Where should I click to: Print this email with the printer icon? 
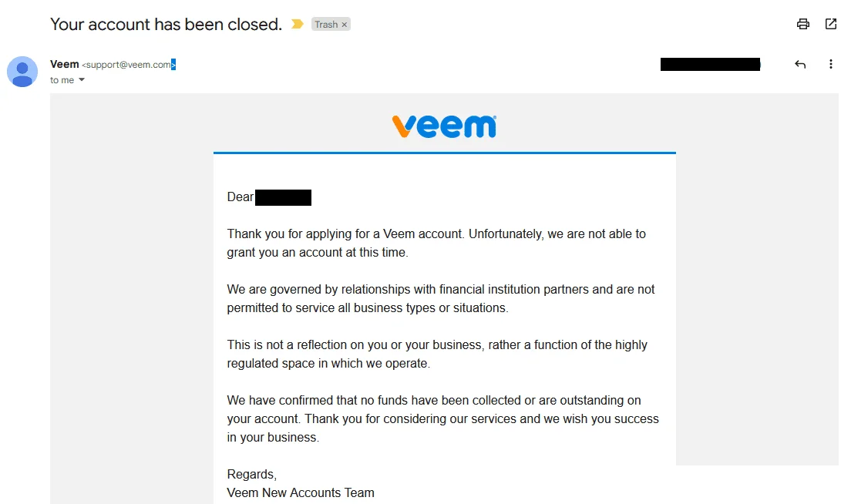[x=803, y=24]
